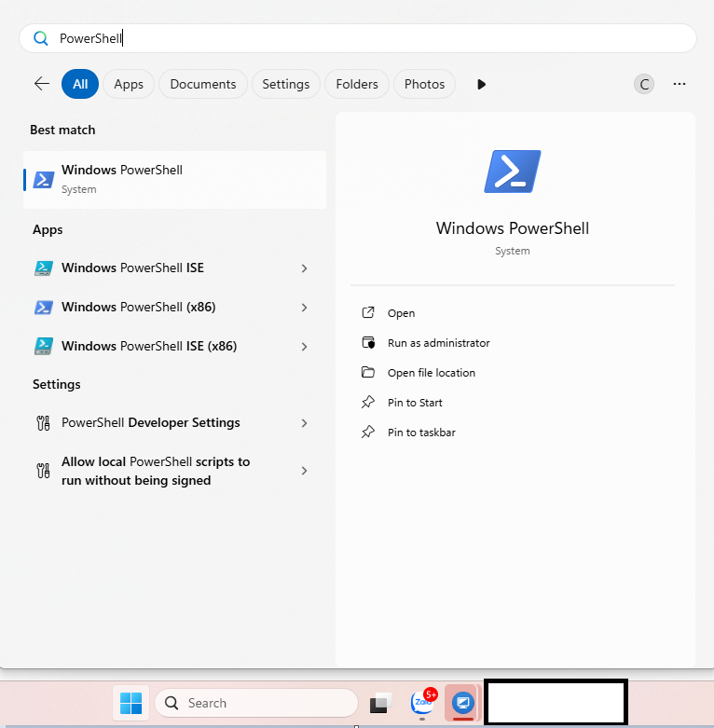Open the remote desktop app on taskbar
714x728 pixels.
point(463,703)
